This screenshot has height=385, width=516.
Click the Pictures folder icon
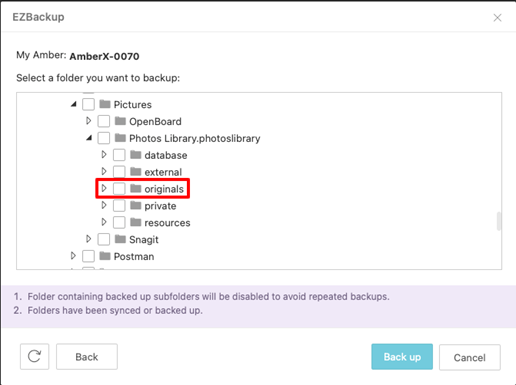(x=105, y=104)
